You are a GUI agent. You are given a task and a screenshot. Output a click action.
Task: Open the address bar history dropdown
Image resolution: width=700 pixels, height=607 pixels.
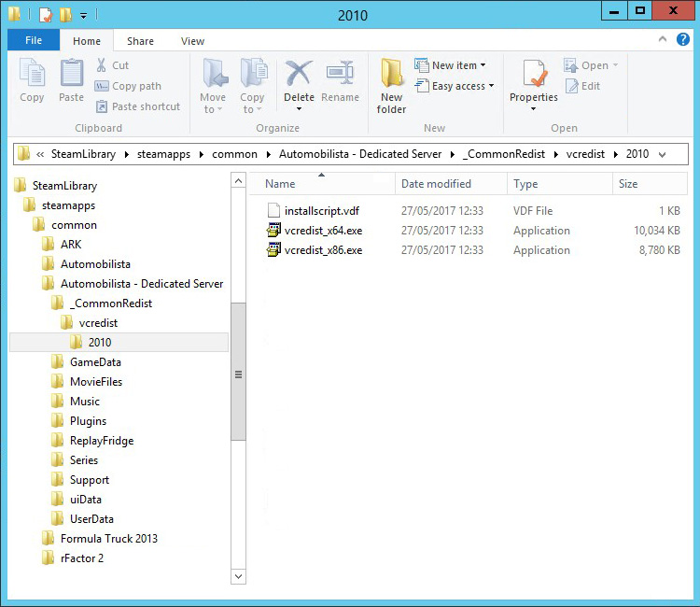pos(662,154)
